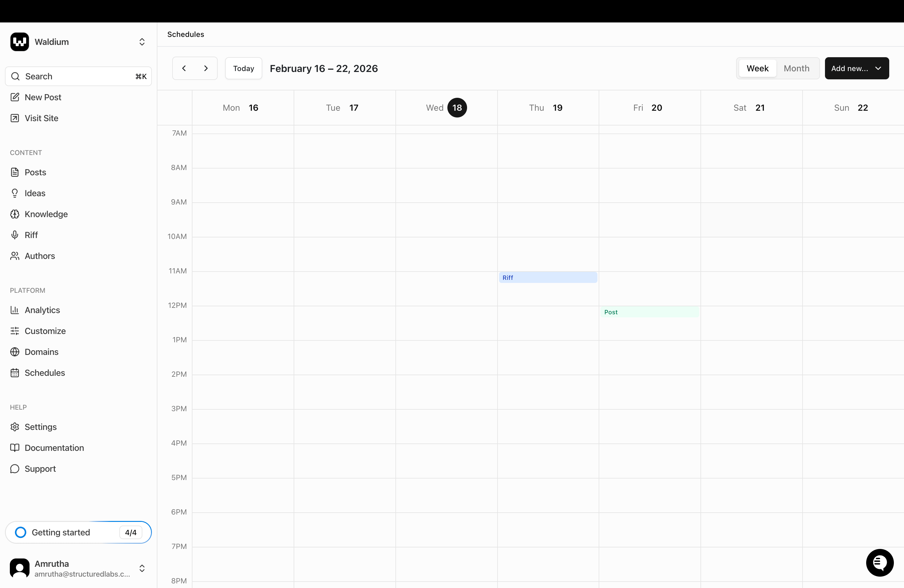Image resolution: width=904 pixels, height=588 pixels.
Task: Open Analytics bar chart icon
Action: [x=15, y=310]
